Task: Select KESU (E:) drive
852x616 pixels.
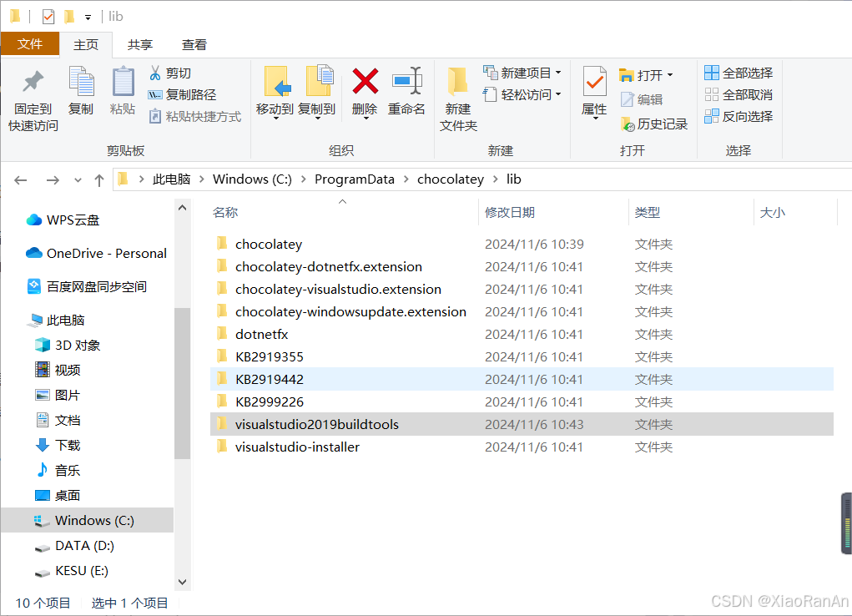Action: (x=71, y=570)
